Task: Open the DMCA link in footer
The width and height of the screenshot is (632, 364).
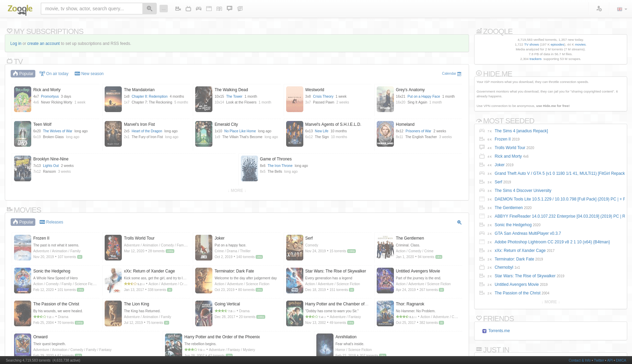Action: [x=621, y=360]
